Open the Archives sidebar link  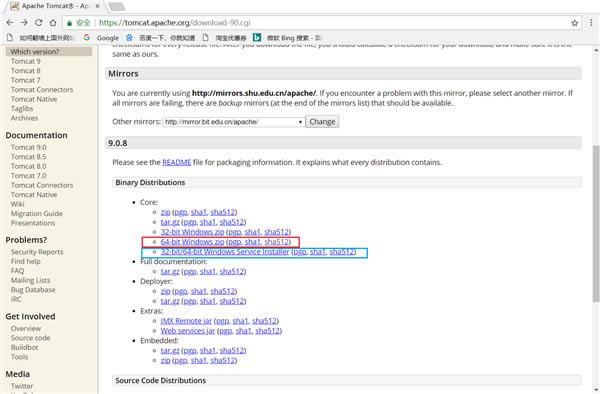coord(24,118)
